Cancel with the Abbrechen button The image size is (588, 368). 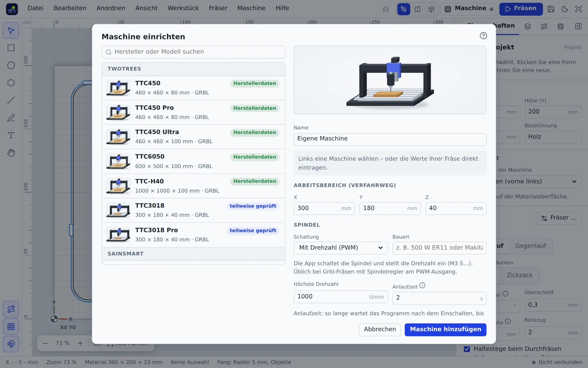click(x=380, y=330)
